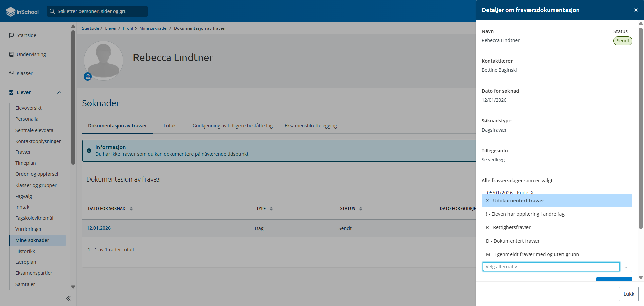Open Fagskolevitnemål
Screen dimensions: 644x306
tap(34, 218)
